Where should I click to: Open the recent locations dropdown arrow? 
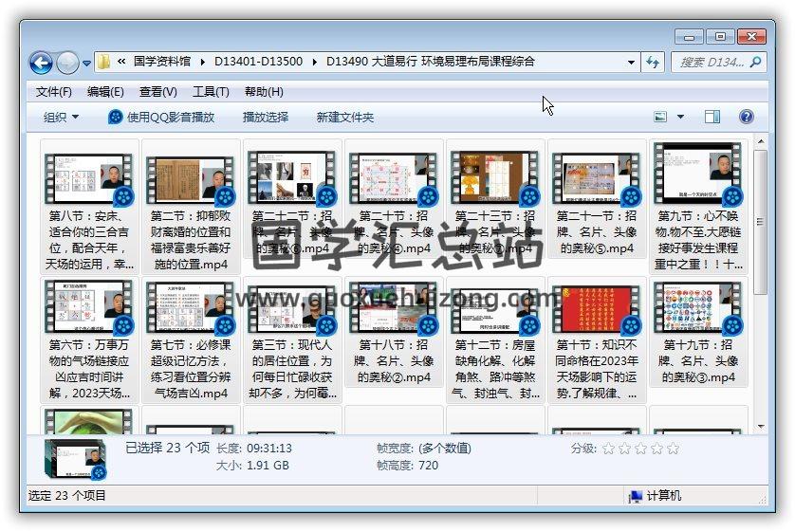click(86, 64)
